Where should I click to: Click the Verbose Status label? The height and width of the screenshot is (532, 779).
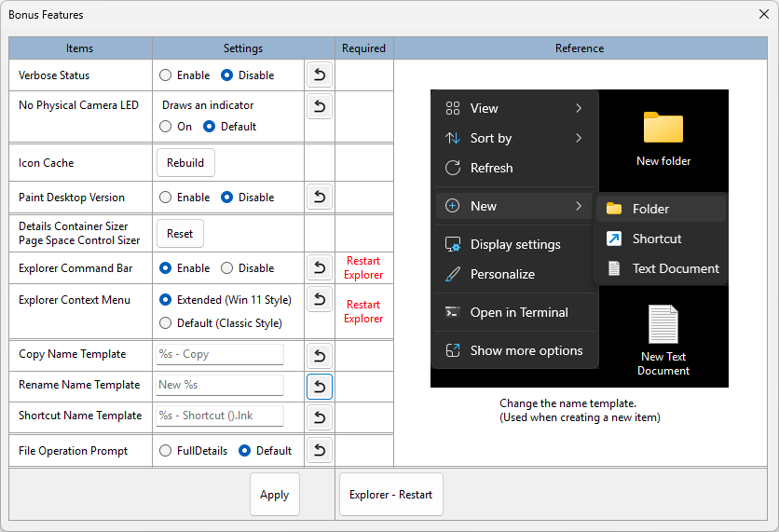54,75
